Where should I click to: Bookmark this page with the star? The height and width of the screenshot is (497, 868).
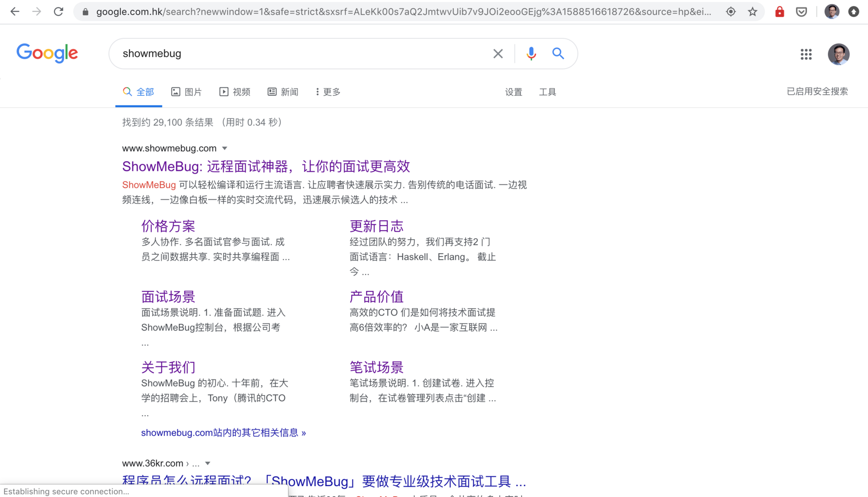[752, 12]
